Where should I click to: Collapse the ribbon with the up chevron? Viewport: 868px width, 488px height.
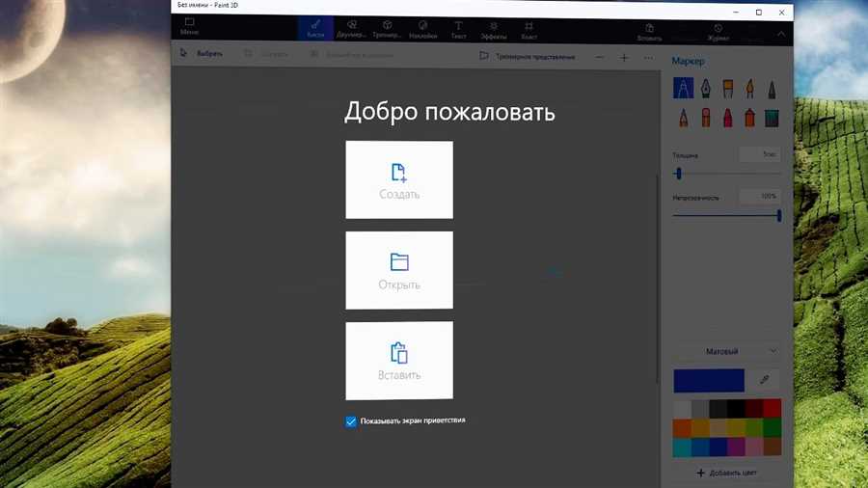pyautogui.click(x=781, y=34)
